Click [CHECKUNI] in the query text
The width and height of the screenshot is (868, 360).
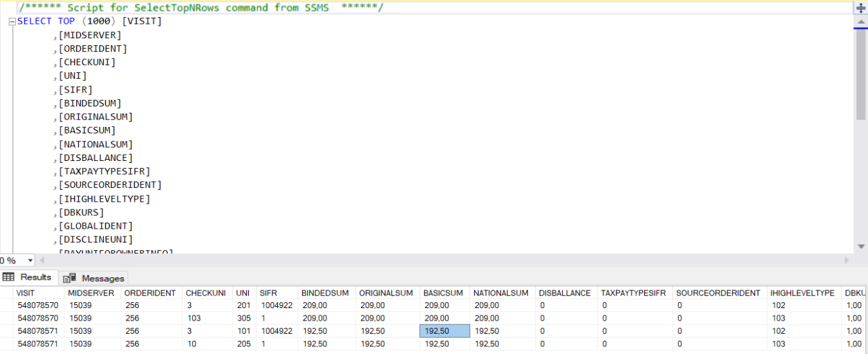[87, 62]
